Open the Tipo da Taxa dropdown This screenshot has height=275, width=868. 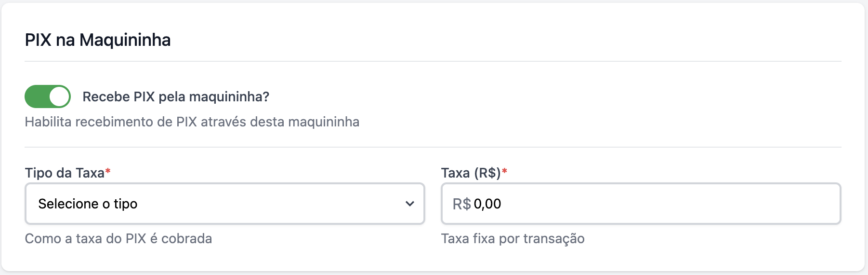(x=224, y=204)
